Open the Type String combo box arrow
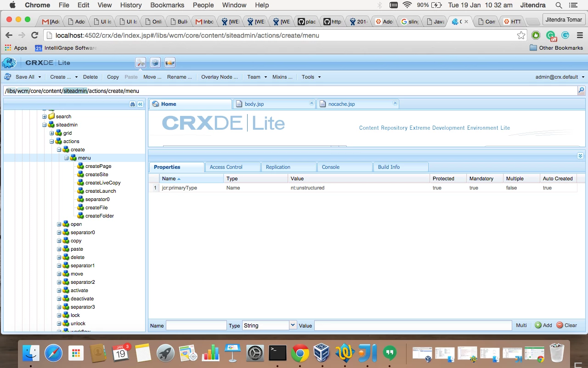Image resolution: width=588 pixels, height=368 pixels. pos(293,325)
